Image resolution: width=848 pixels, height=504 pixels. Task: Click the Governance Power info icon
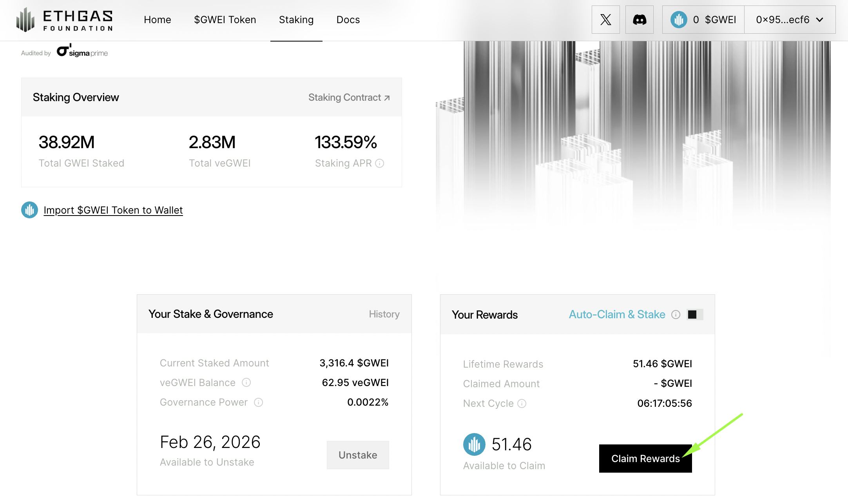(258, 402)
